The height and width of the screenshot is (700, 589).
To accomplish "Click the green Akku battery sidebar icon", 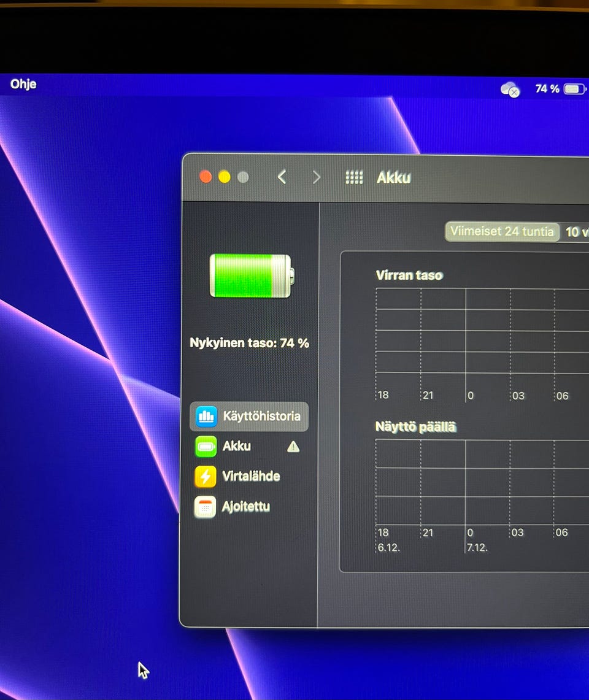I will coord(206,447).
